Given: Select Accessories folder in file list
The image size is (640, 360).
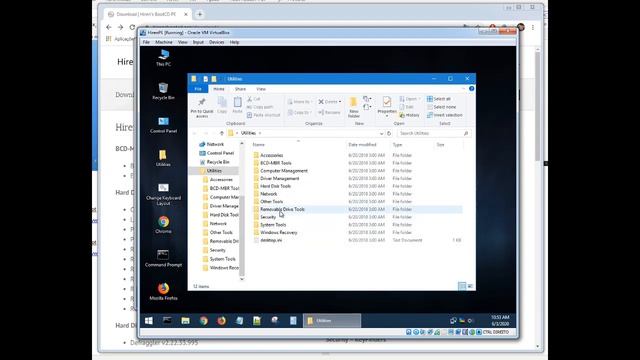Looking at the screenshot, I should tap(271, 155).
